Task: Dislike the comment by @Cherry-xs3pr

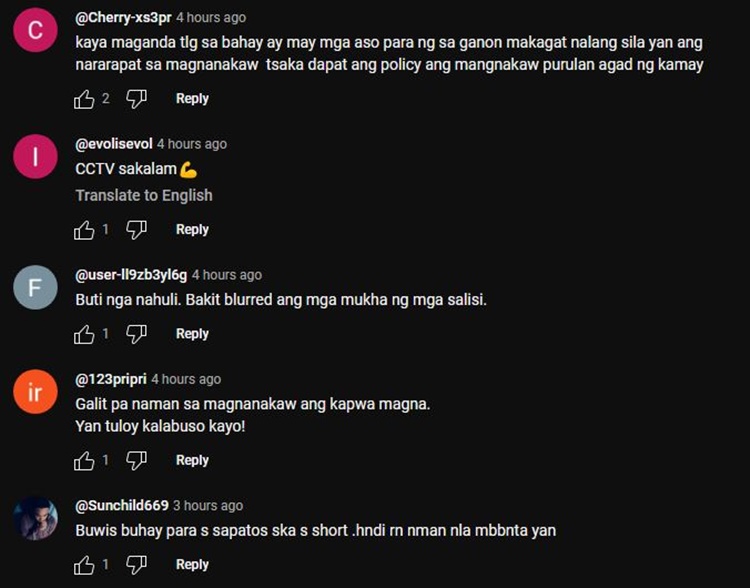Action: (136, 99)
